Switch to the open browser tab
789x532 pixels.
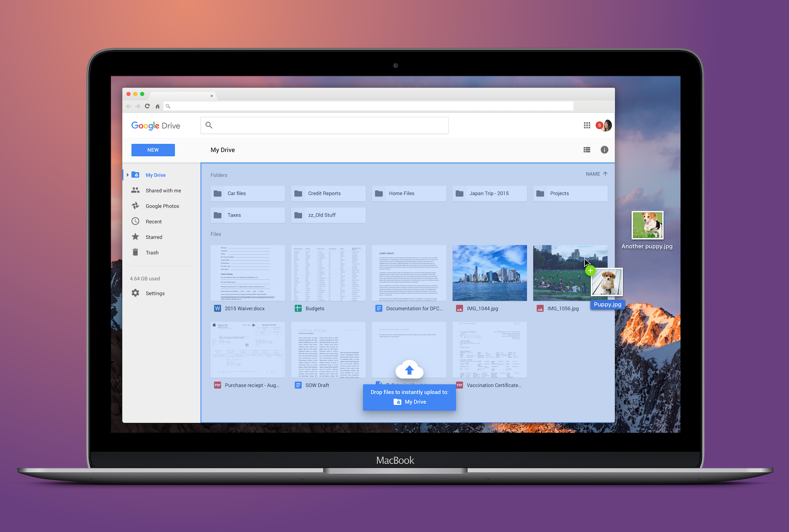[182, 96]
